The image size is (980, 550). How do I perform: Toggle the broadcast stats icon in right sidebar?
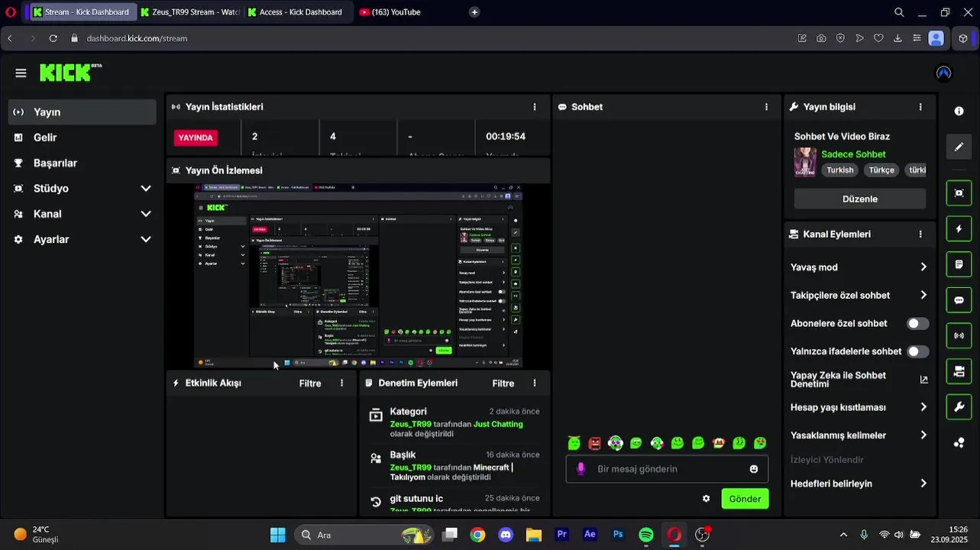tap(959, 335)
